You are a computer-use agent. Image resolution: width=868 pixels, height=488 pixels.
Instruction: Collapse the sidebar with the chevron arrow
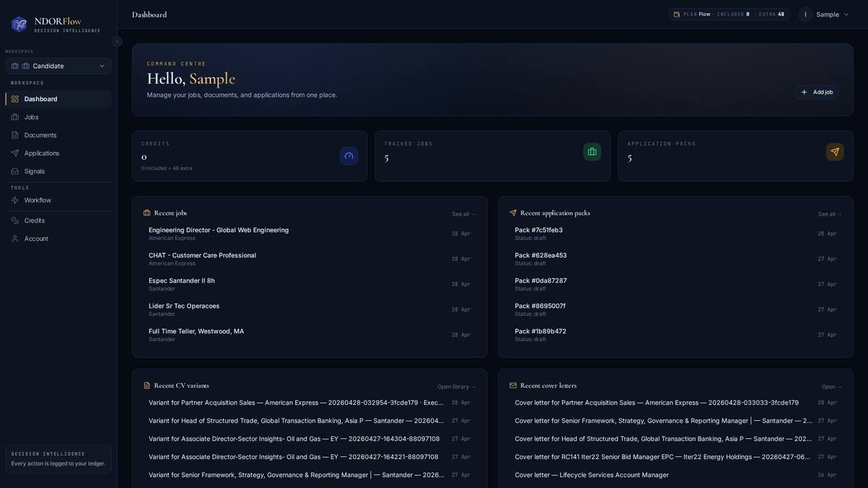click(116, 40)
